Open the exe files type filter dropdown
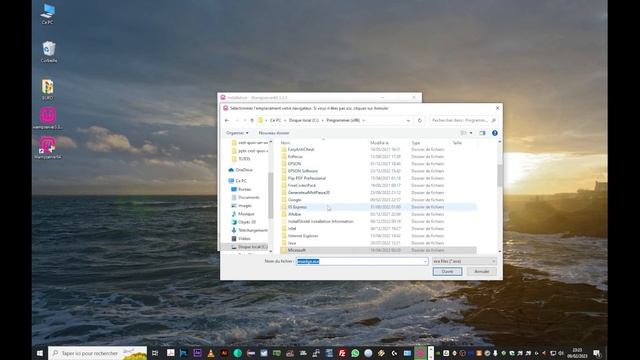Screen dimensions: 640x360 [x=464, y=261]
